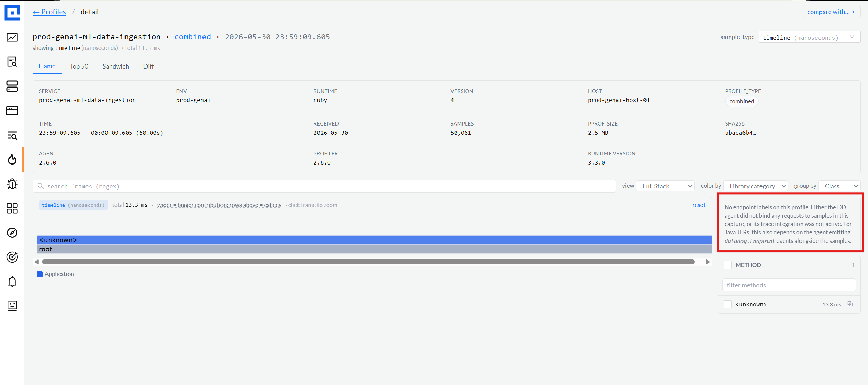Image resolution: width=868 pixels, height=385 pixels.
Task: Click the timeline (nanoseconds) chip
Action: point(74,205)
